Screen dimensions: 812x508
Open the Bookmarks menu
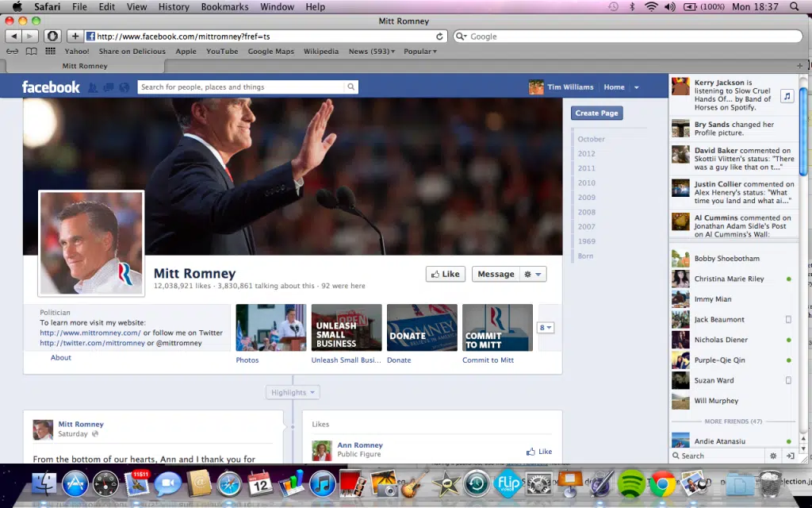[x=224, y=6]
